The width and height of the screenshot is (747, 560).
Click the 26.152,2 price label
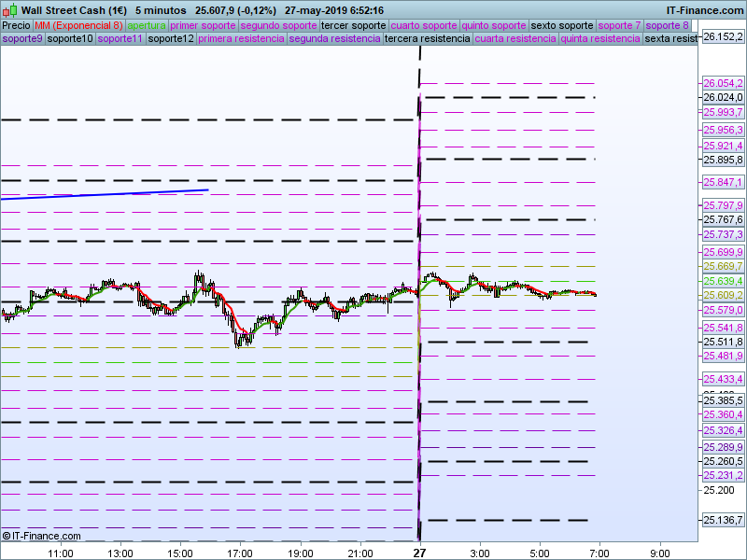tap(723, 36)
